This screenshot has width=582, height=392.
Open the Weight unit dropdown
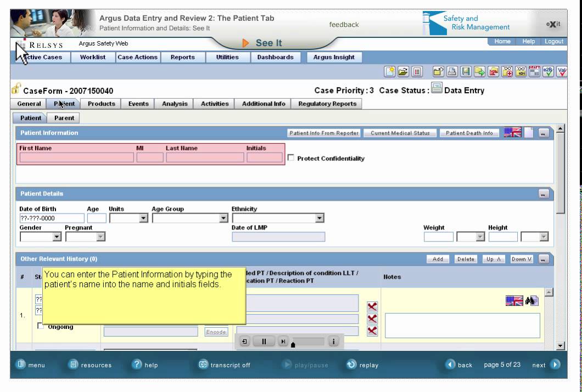coord(480,237)
